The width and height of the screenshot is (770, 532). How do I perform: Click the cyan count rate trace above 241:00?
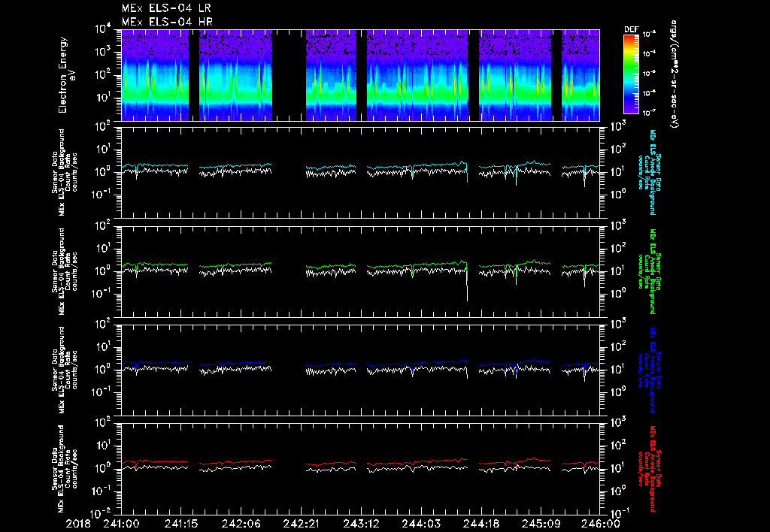coord(155,165)
